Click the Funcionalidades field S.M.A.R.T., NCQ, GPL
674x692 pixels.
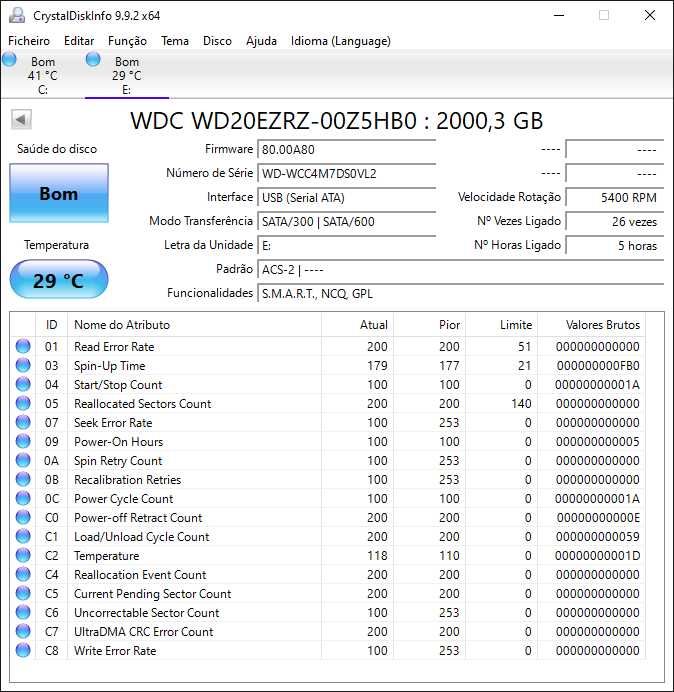coord(460,293)
